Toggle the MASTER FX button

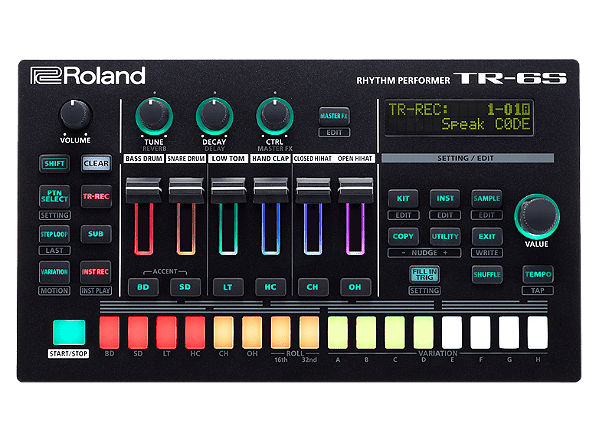334,116
